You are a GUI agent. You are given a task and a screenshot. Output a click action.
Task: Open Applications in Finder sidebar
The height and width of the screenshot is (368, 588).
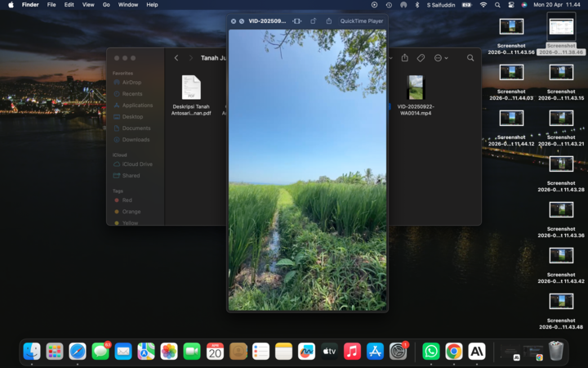click(136, 105)
